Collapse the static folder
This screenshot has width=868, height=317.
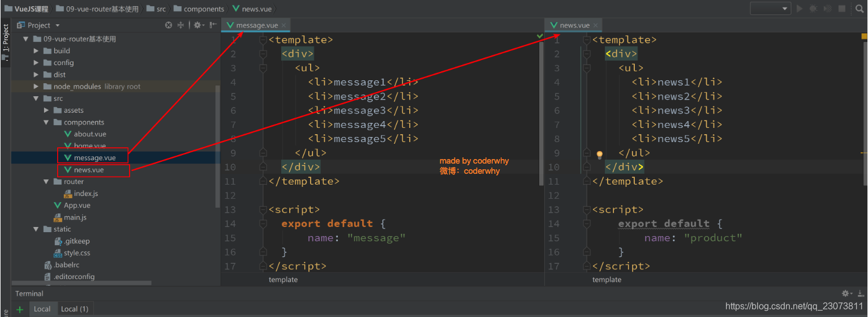36,229
